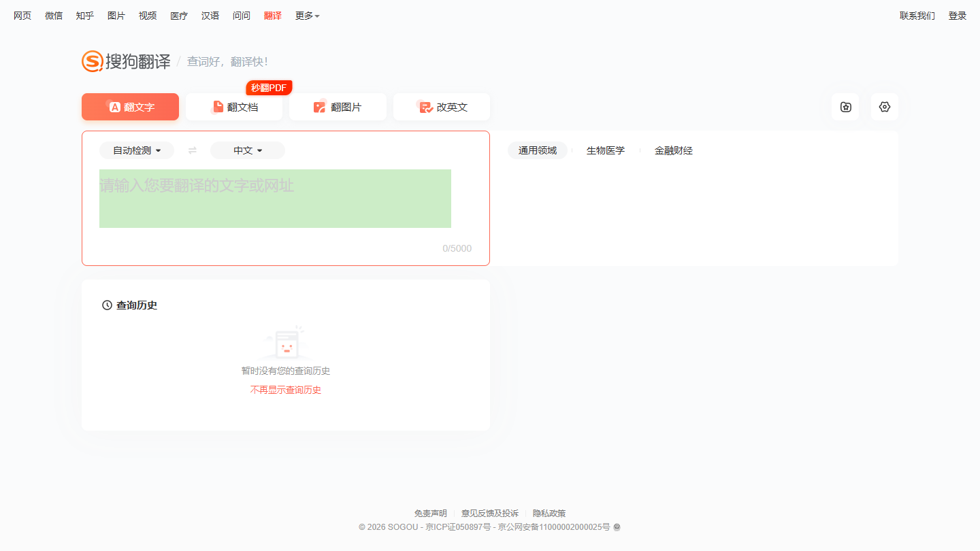
Task: Click the 联系我们 link
Action: (x=917, y=16)
